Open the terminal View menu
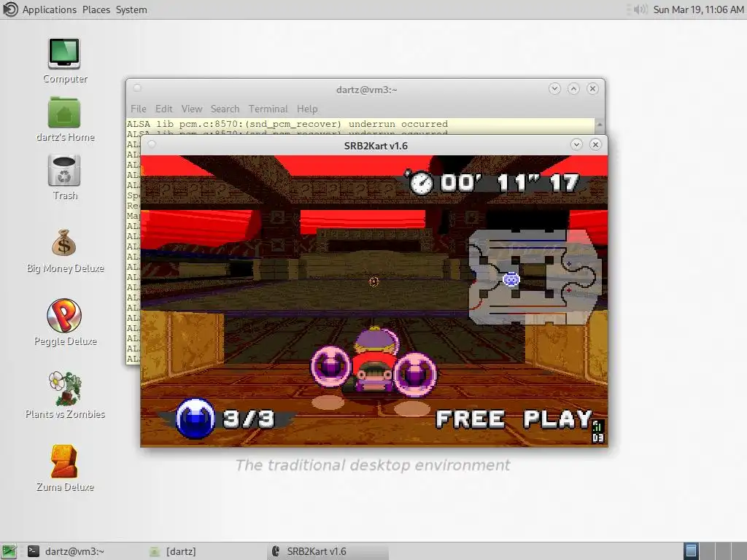This screenshot has height=560, width=747. click(x=192, y=109)
